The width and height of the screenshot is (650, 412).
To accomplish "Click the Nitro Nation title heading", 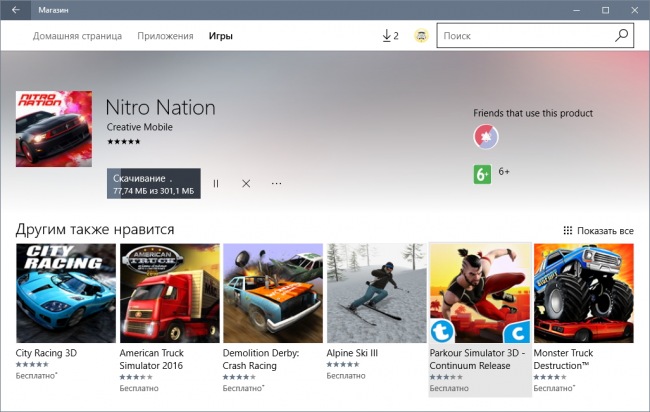I will (x=160, y=108).
